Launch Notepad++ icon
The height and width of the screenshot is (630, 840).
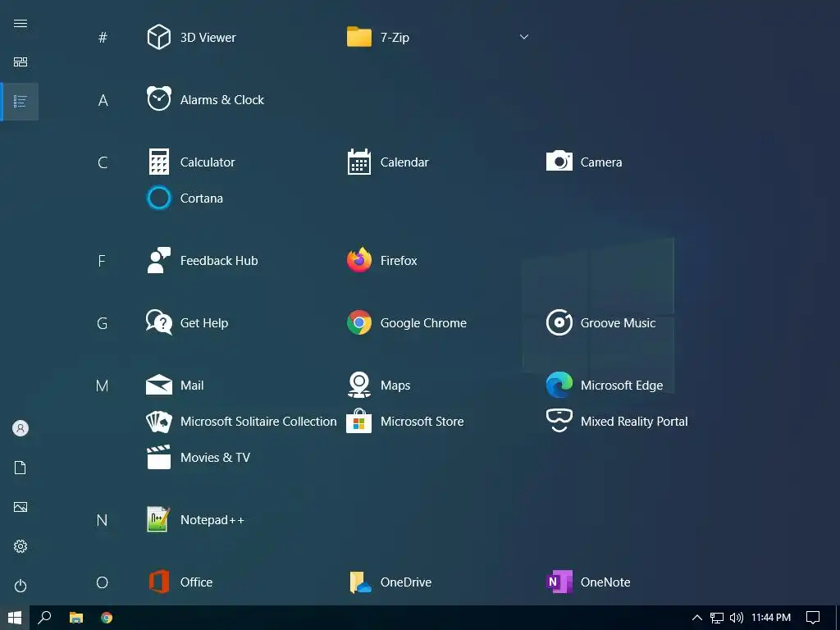158,519
